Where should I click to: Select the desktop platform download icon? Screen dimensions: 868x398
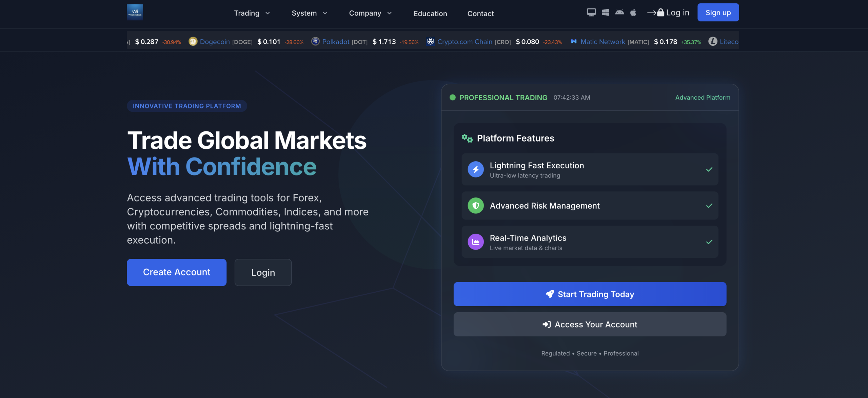pos(591,12)
